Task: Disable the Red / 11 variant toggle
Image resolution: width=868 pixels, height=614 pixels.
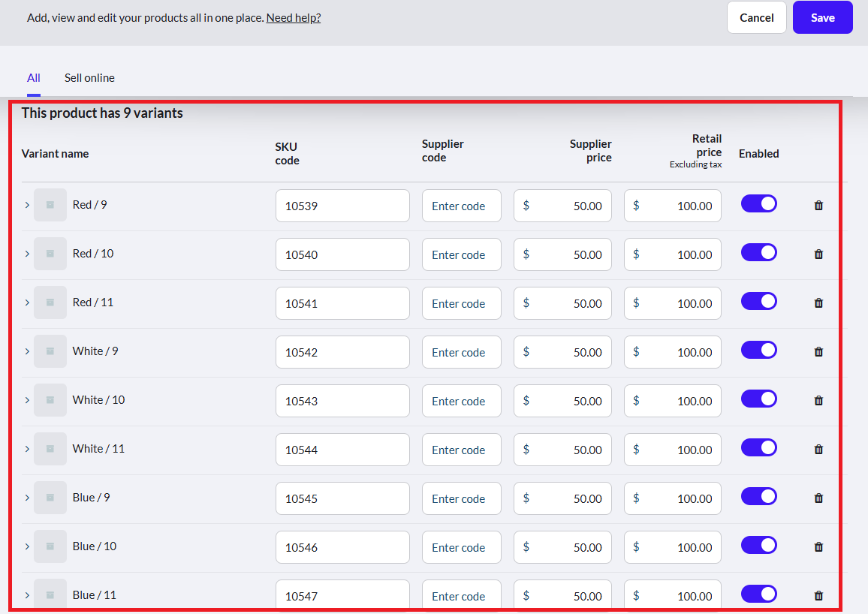Action: pos(759,301)
